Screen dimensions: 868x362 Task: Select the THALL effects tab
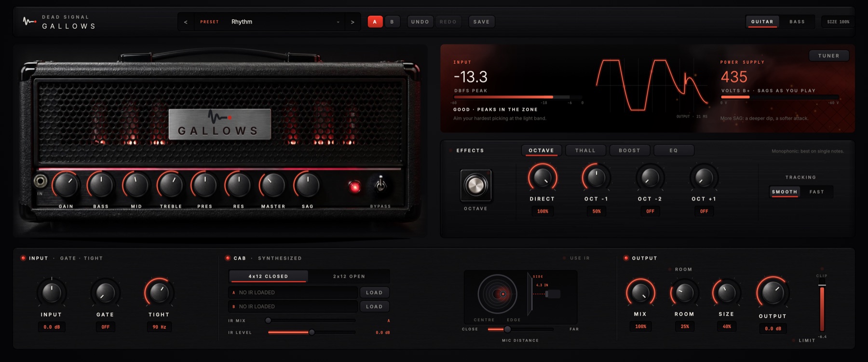pyautogui.click(x=585, y=150)
